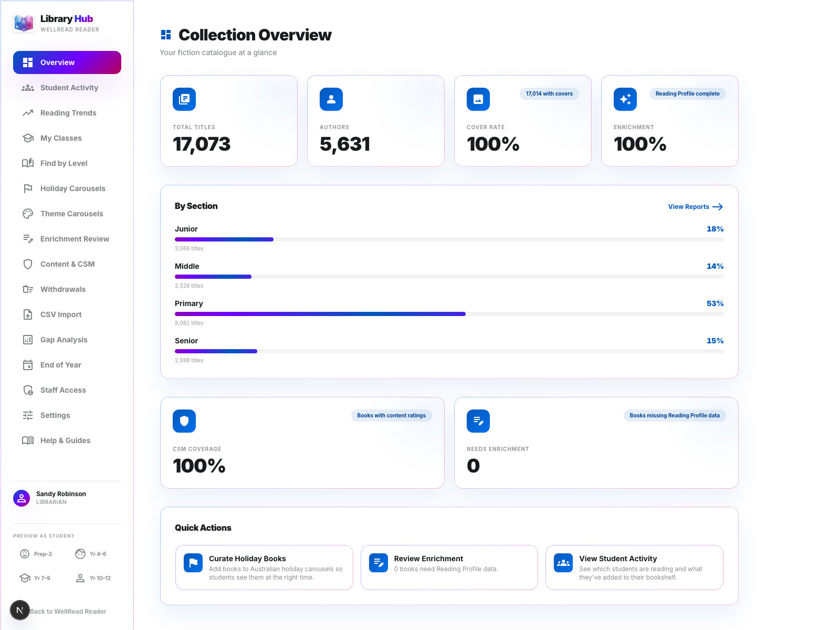Open Enrichment Review via its edit-list icon
The height and width of the screenshot is (630, 840).
pyautogui.click(x=27, y=238)
